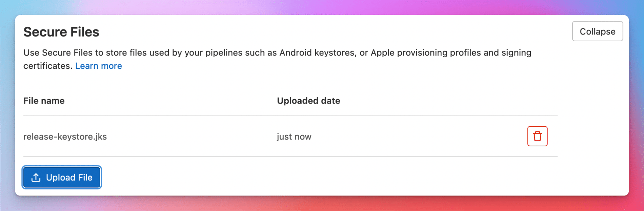
Task: Sort by the File name column header
Action: 44,101
